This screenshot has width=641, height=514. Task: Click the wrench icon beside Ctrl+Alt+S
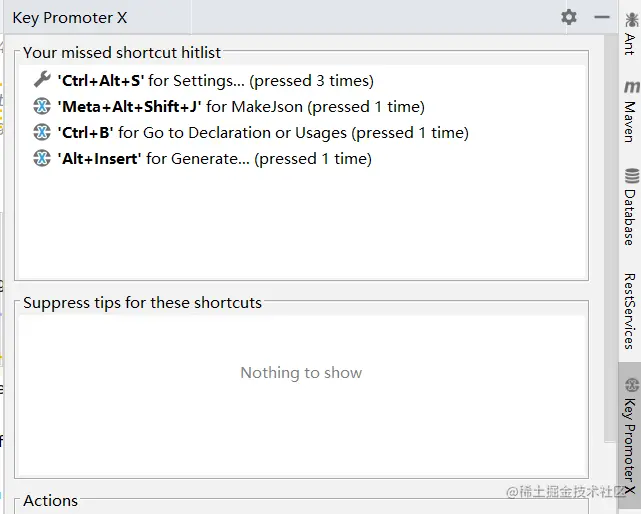click(42, 80)
